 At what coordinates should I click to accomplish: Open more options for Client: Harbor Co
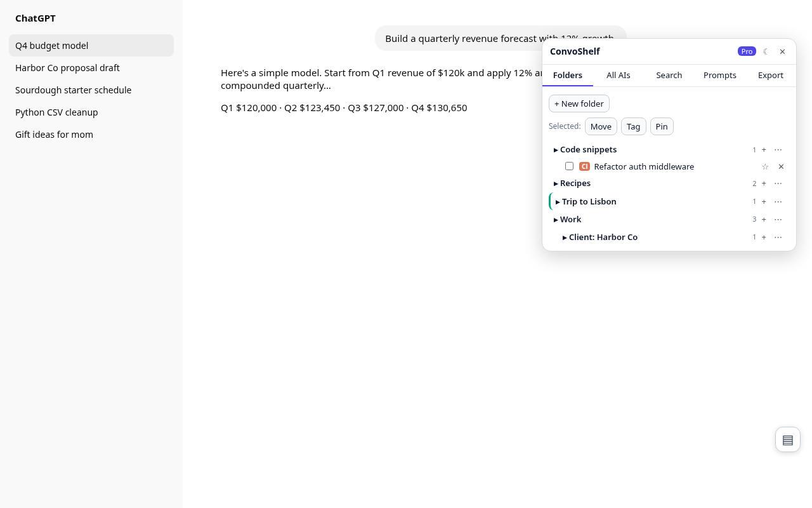778,237
